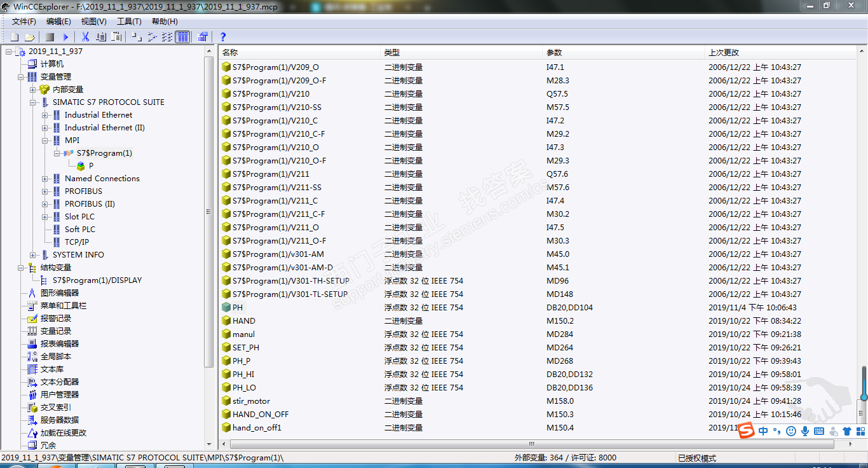Viewport: 868px width, 468px height.
Task: Switch to small icons view
Action: (x=152, y=37)
